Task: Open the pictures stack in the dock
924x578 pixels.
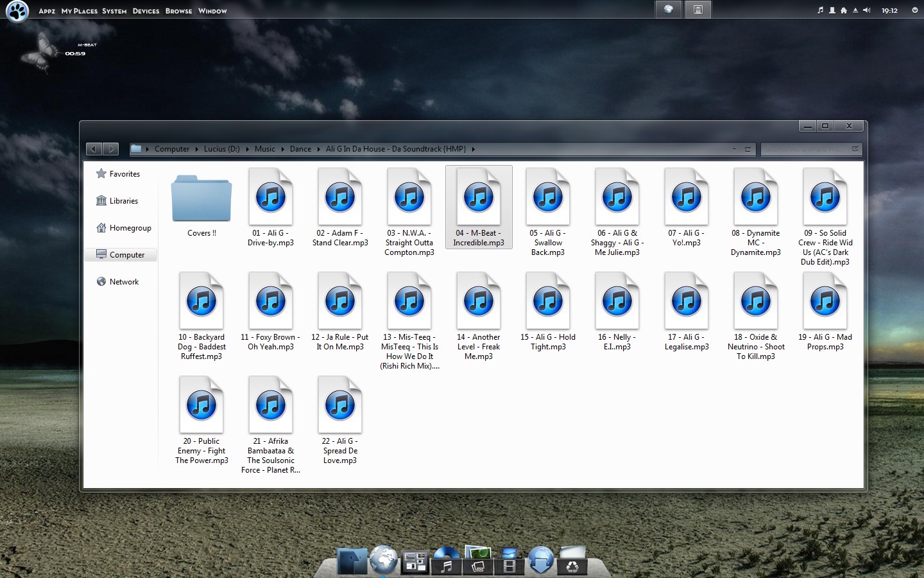Action: (x=478, y=560)
